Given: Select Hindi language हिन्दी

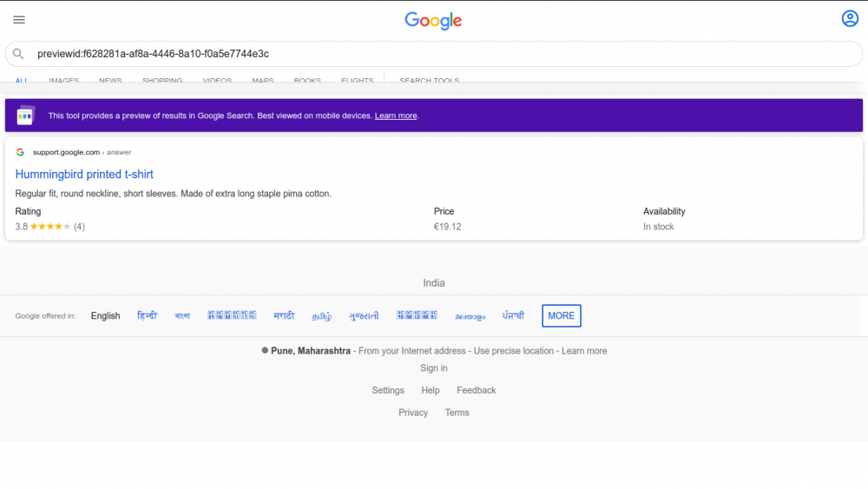Looking at the screenshot, I should [148, 315].
